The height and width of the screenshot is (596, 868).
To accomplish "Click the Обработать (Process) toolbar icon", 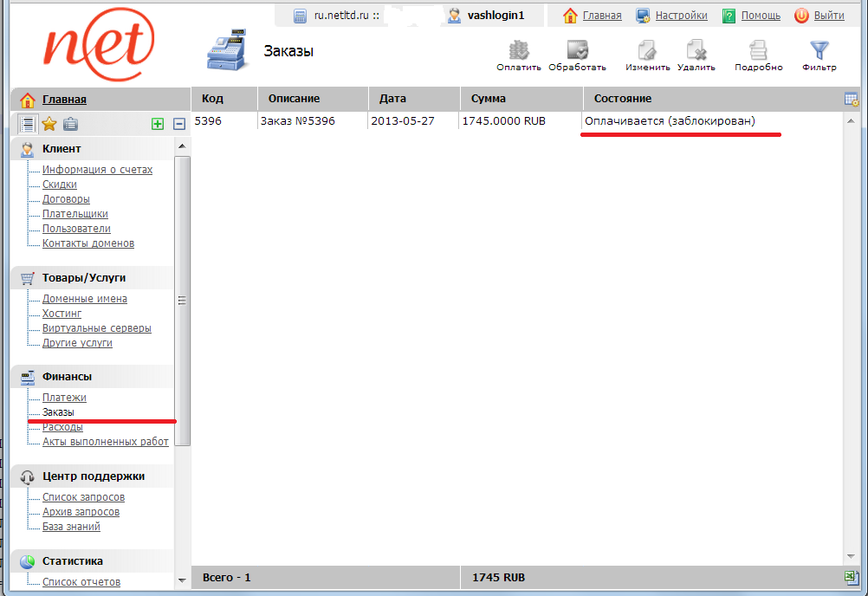I will click(x=577, y=50).
